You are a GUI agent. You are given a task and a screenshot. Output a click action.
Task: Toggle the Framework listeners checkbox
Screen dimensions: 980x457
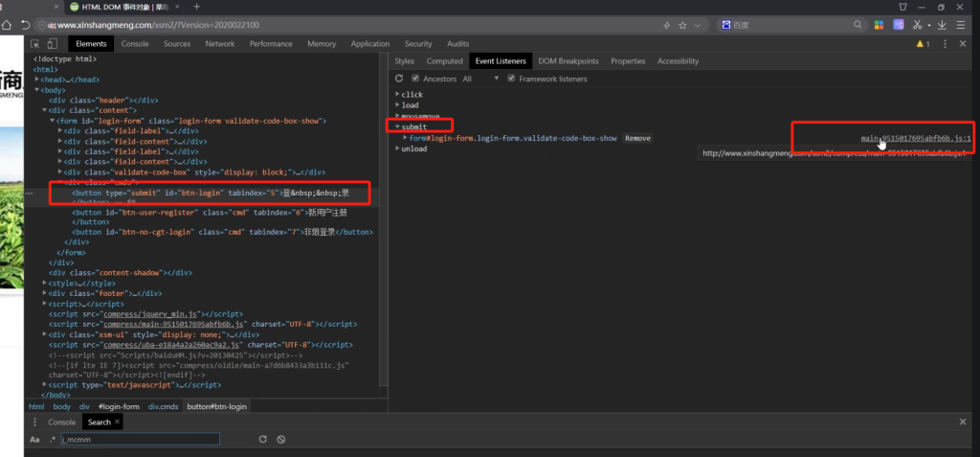pyautogui.click(x=511, y=79)
